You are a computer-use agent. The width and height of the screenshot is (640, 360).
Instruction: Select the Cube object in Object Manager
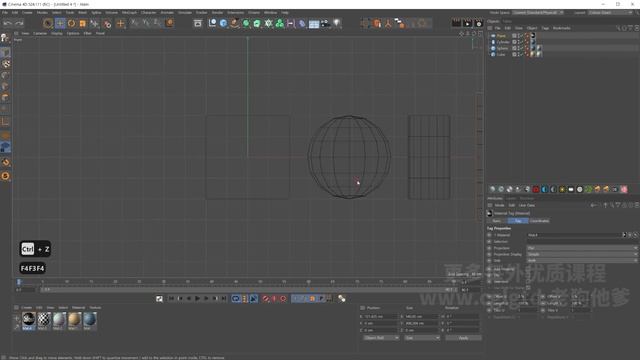[501, 54]
